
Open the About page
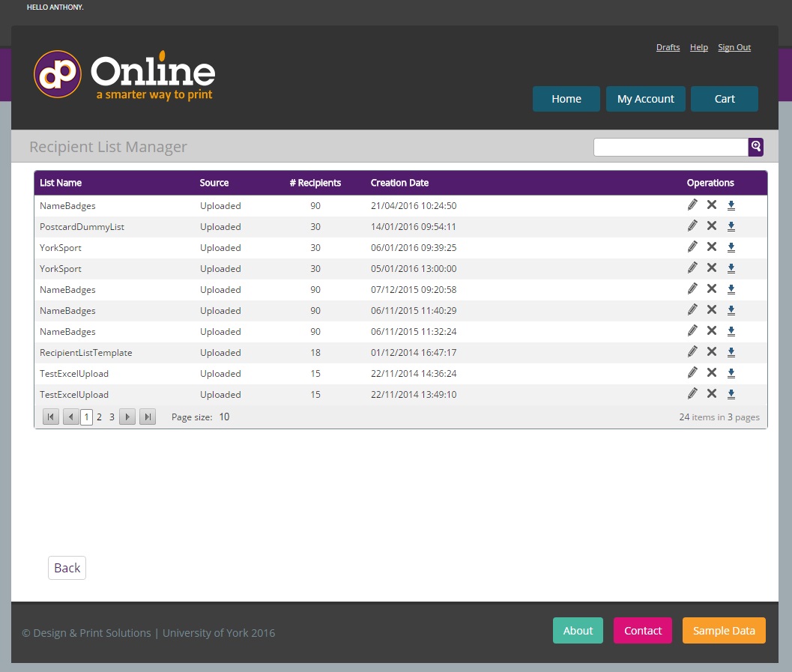pyautogui.click(x=578, y=631)
